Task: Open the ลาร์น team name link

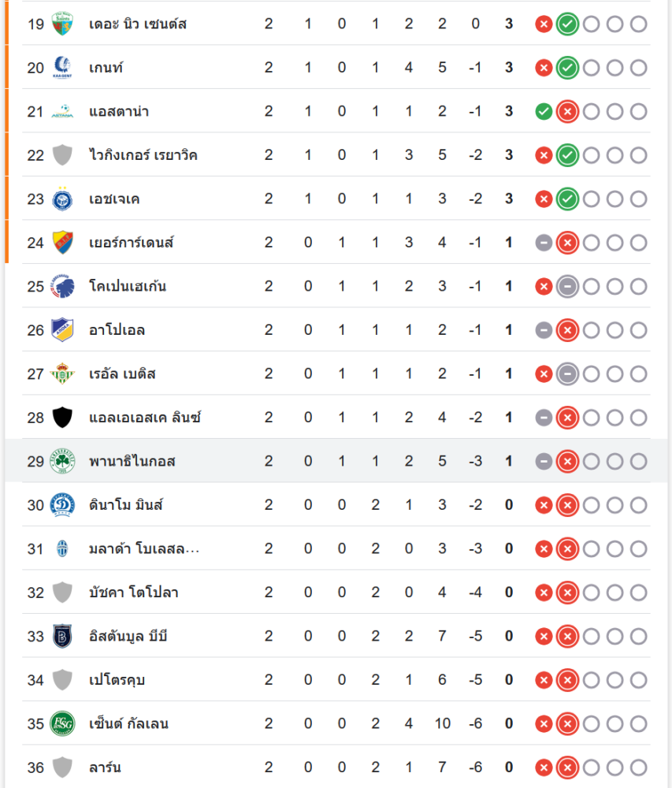Action: (x=105, y=768)
